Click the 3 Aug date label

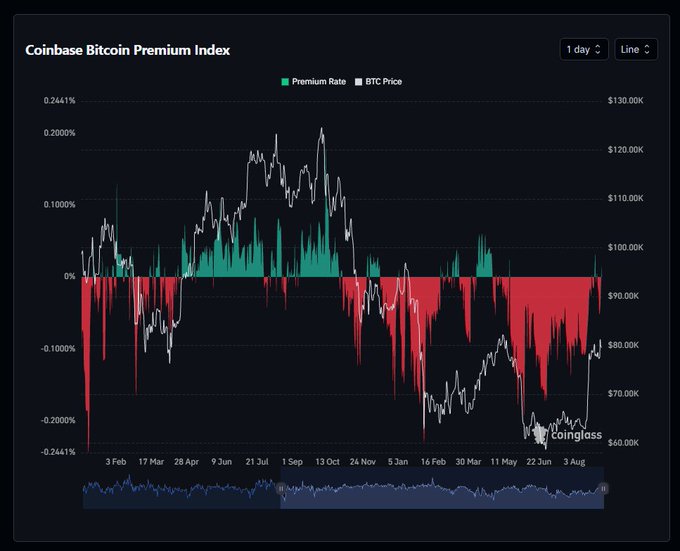pos(574,462)
